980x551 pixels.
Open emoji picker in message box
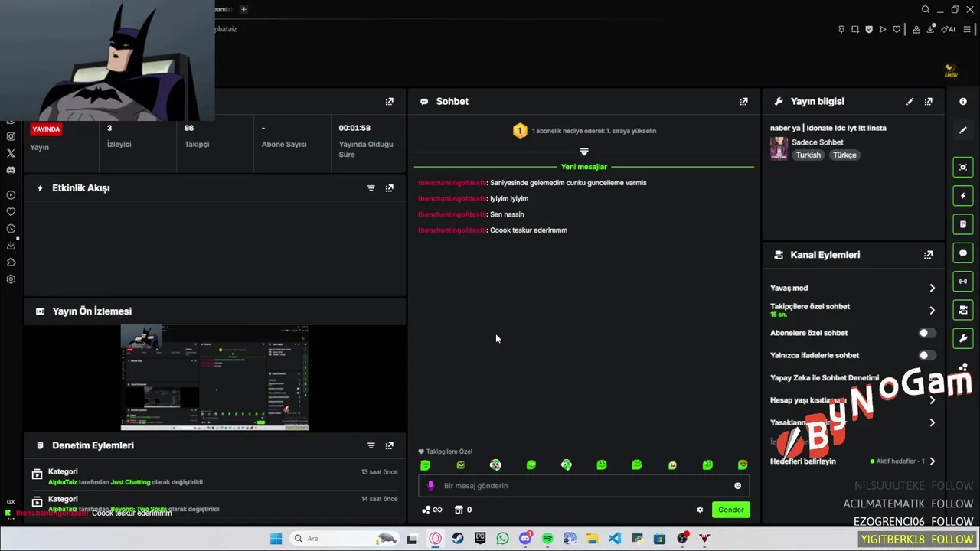click(738, 486)
